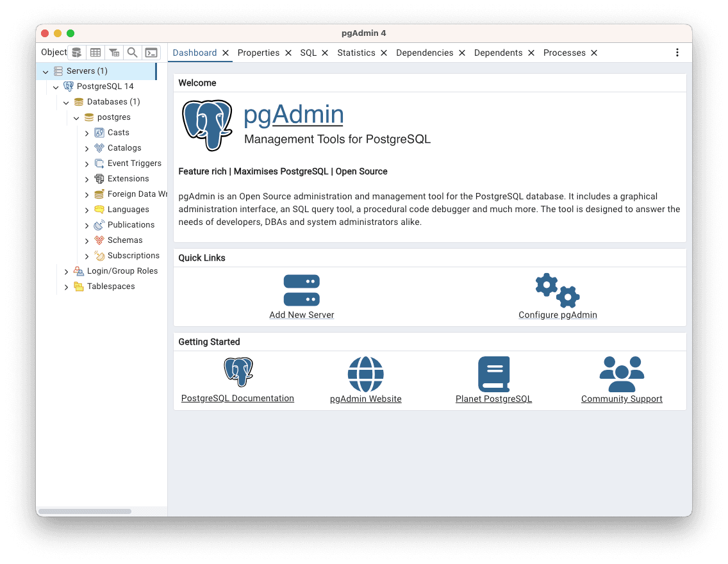Click Publications node icon
Image resolution: width=728 pixels, height=564 pixels.
point(99,225)
